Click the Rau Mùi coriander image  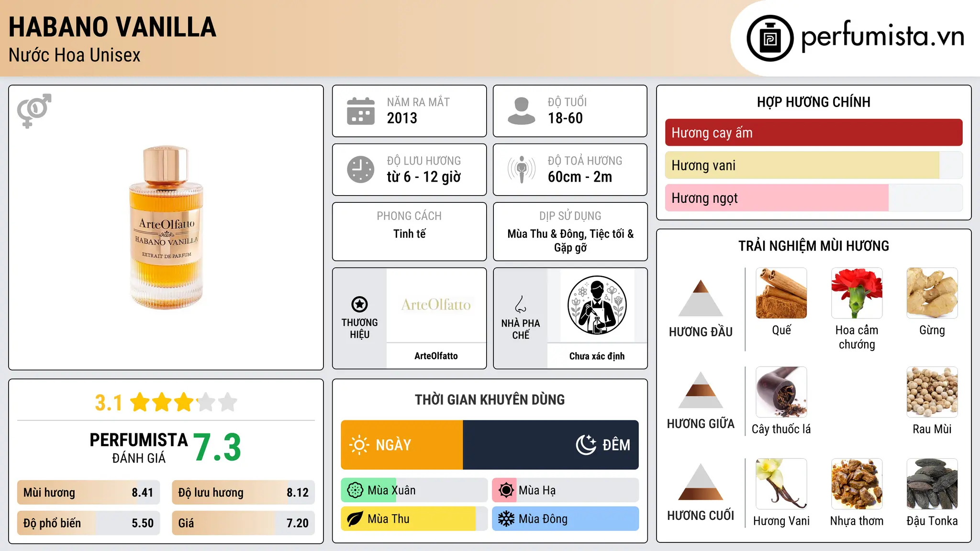[x=932, y=392]
